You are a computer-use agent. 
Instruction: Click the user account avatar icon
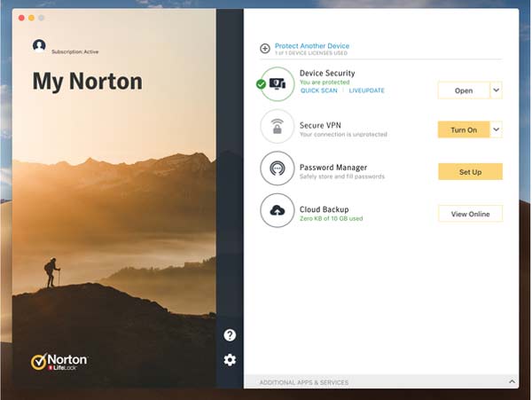point(39,45)
